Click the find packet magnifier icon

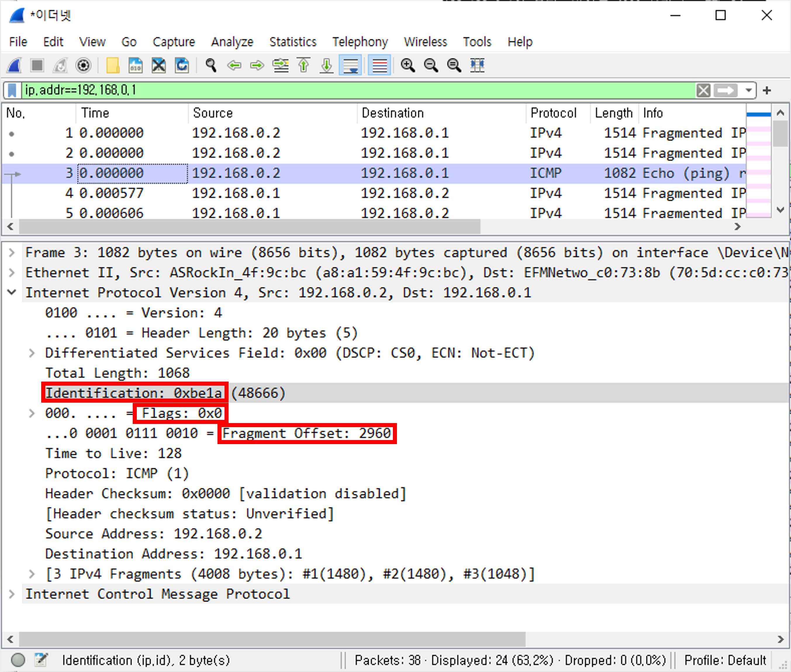[x=211, y=65]
